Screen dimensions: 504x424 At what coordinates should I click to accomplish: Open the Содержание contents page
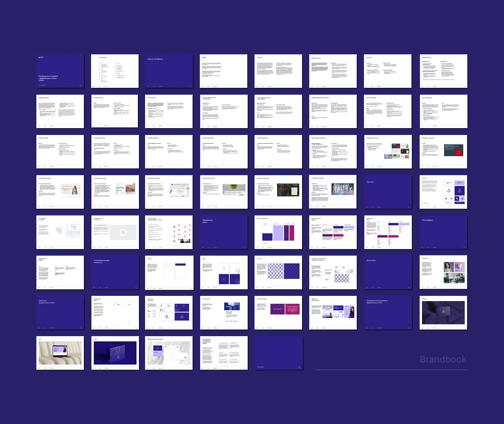click(x=115, y=71)
